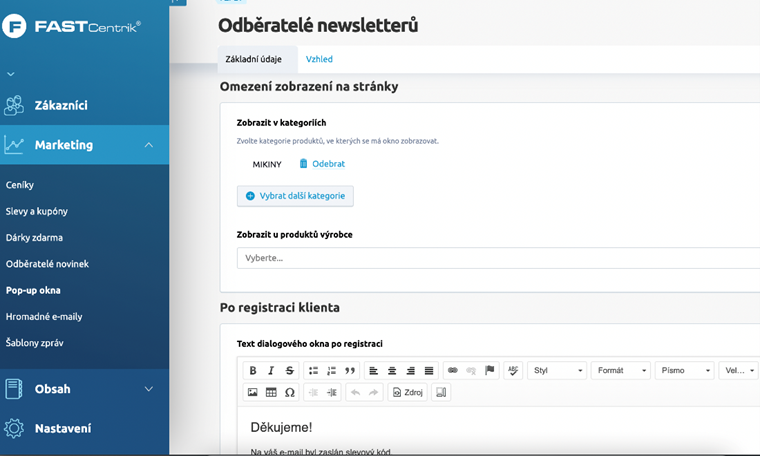Insert a table into the editor
Image resolution: width=760 pixels, height=456 pixels.
tap(271, 393)
